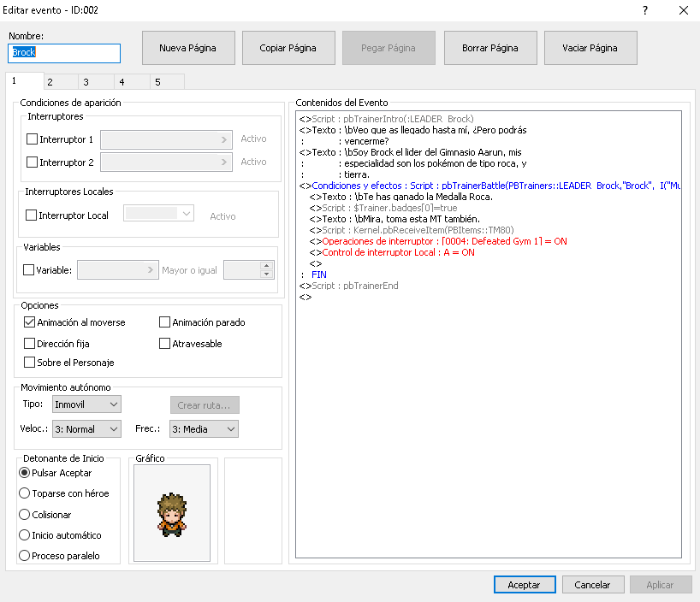Select the Proceso paralelo trigger option
The height and width of the screenshot is (602, 700).
tap(24, 556)
